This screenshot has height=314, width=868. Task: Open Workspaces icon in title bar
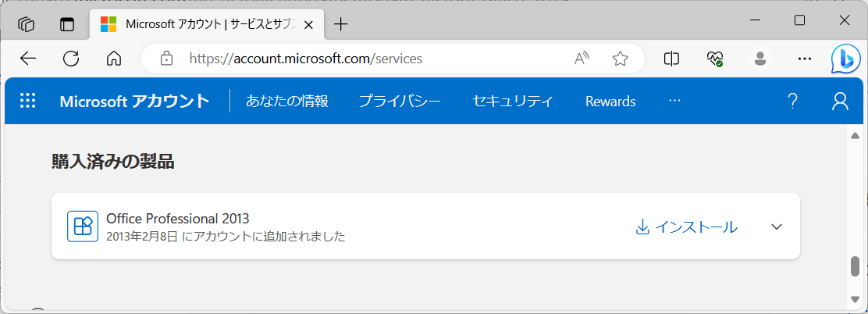[x=26, y=23]
